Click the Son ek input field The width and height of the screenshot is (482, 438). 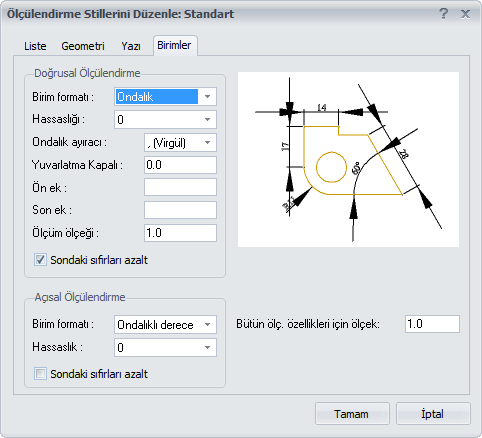pyautogui.click(x=180, y=210)
